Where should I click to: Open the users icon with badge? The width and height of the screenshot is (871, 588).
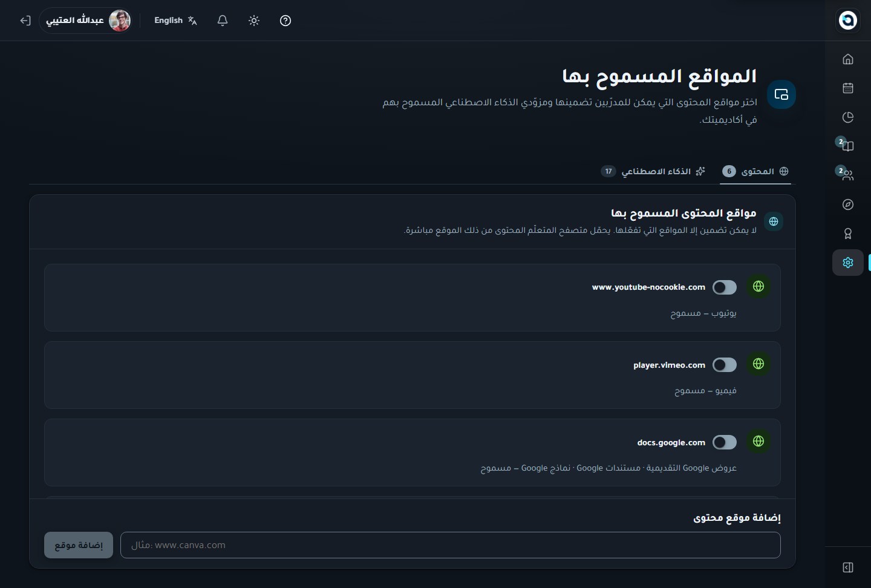[848, 175]
